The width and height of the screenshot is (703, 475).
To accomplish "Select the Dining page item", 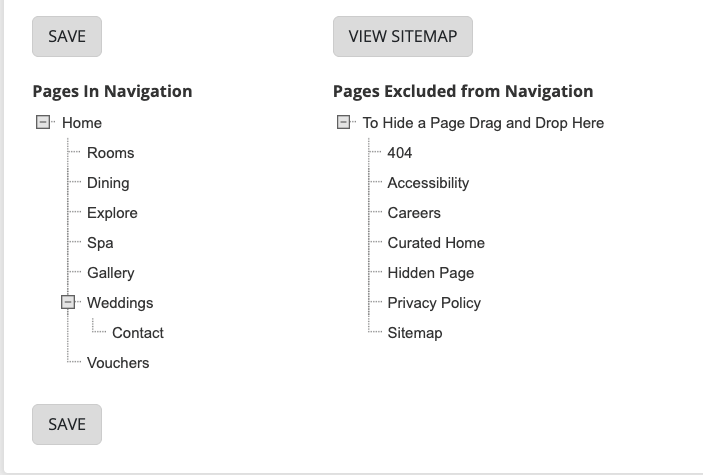I will tap(108, 183).
